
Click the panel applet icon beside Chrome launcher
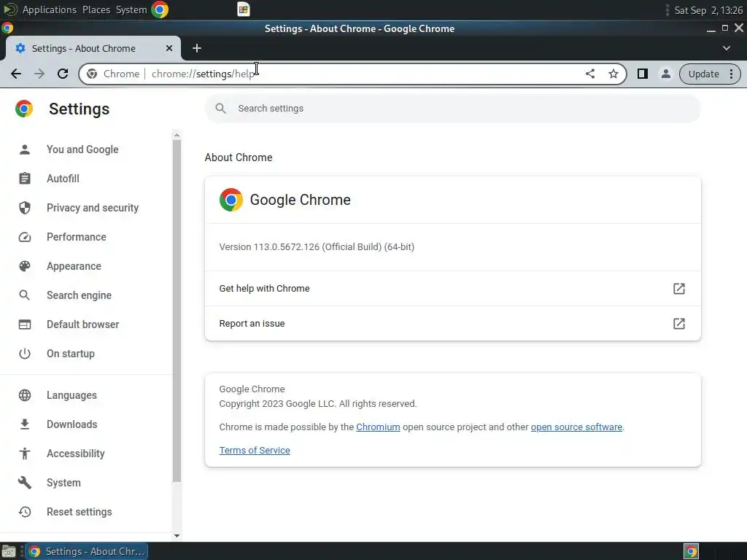click(244, 9)
